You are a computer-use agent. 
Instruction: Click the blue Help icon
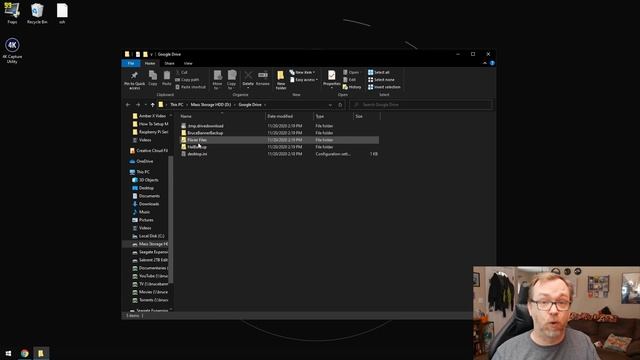point(492,63)
